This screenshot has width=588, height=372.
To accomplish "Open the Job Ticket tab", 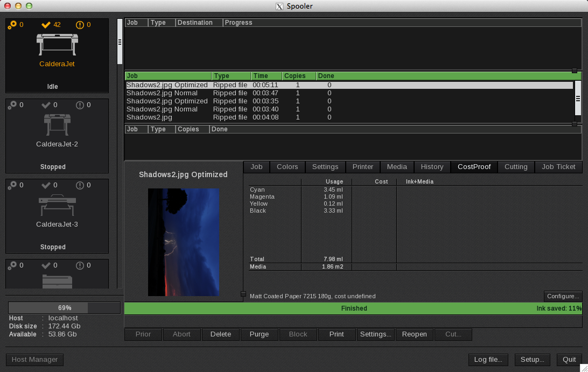I will [x=558, y=167].
